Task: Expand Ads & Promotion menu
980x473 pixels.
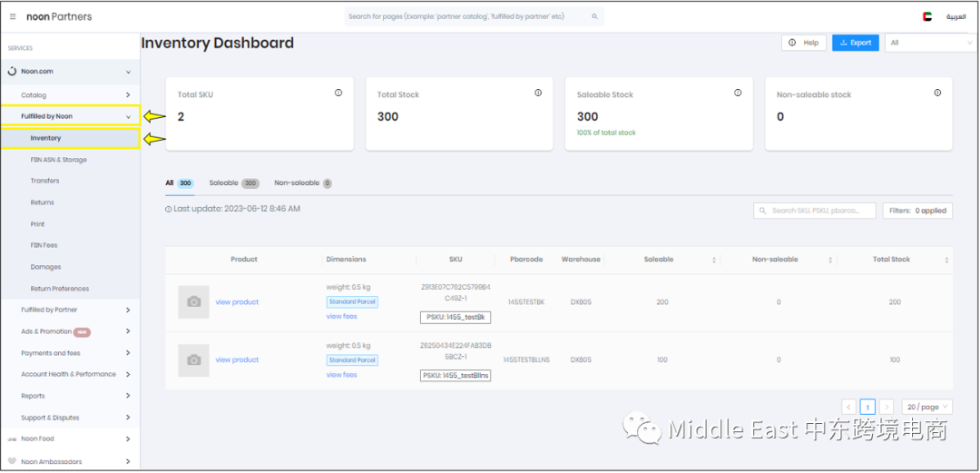Action: coord(128,331)
